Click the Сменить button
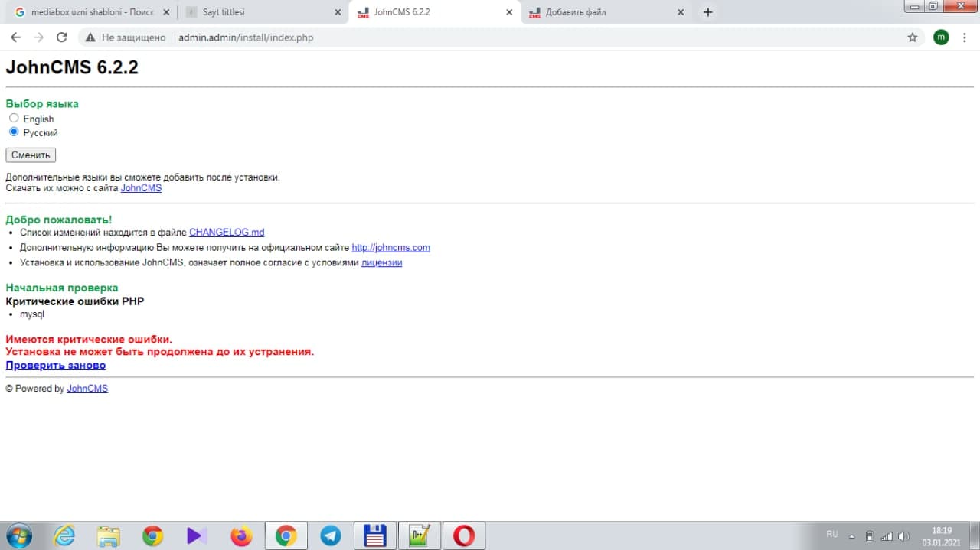Screen dimensions: 980x550 point(31,155)
